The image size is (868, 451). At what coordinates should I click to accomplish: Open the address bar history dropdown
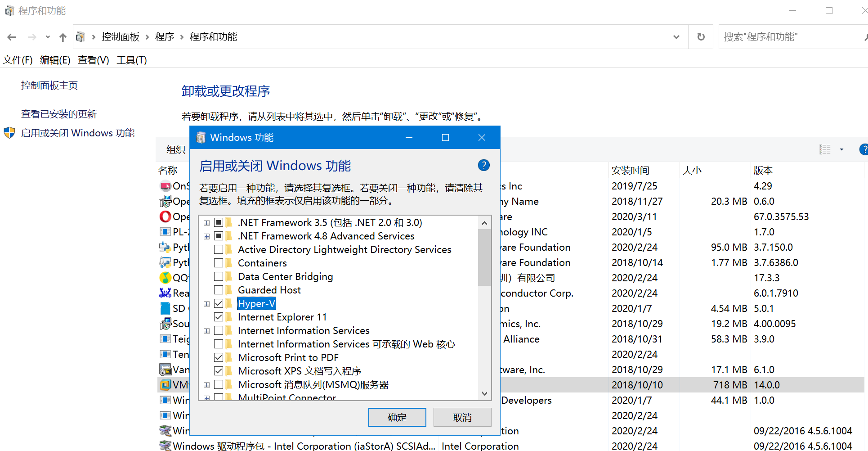click(x=676, y=36)
